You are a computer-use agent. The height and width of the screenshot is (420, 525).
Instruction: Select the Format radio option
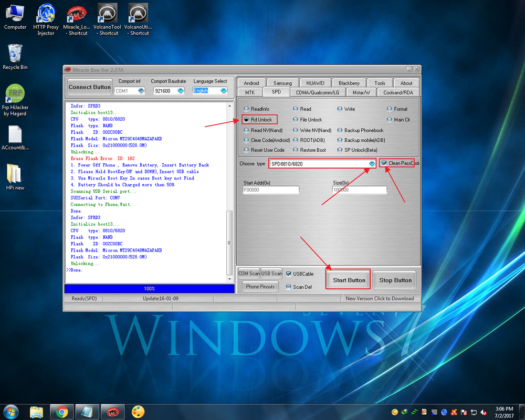coord(397,109)
